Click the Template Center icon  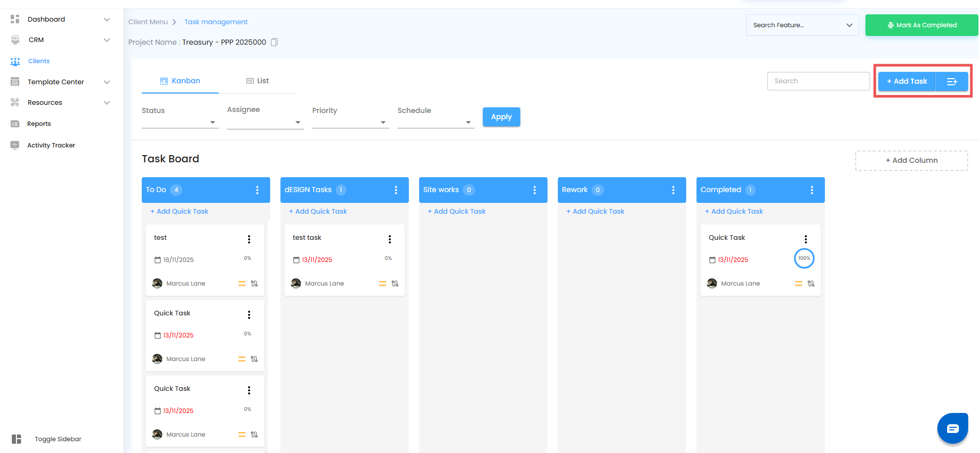[x=15, y=82]
